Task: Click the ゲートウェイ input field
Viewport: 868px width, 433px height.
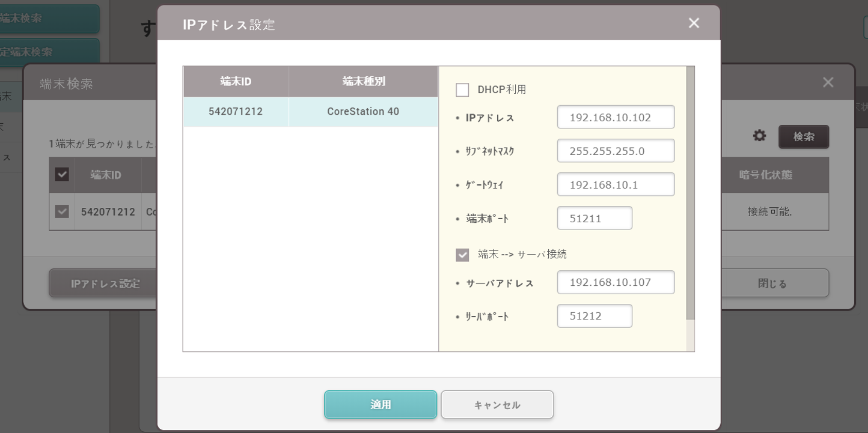Action: click(x=616, y=184)
